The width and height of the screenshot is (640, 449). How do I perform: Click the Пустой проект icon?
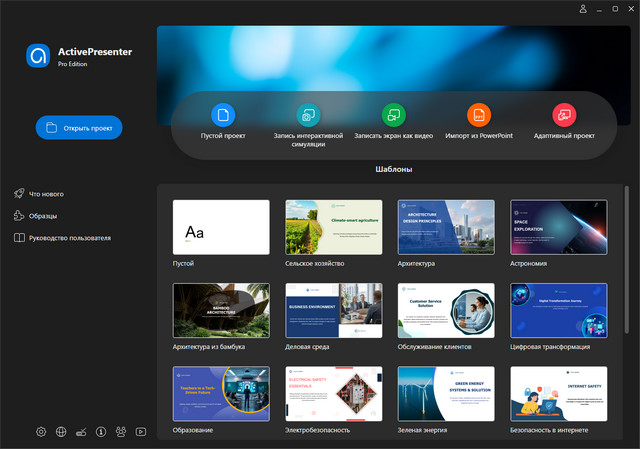point(223,115)
